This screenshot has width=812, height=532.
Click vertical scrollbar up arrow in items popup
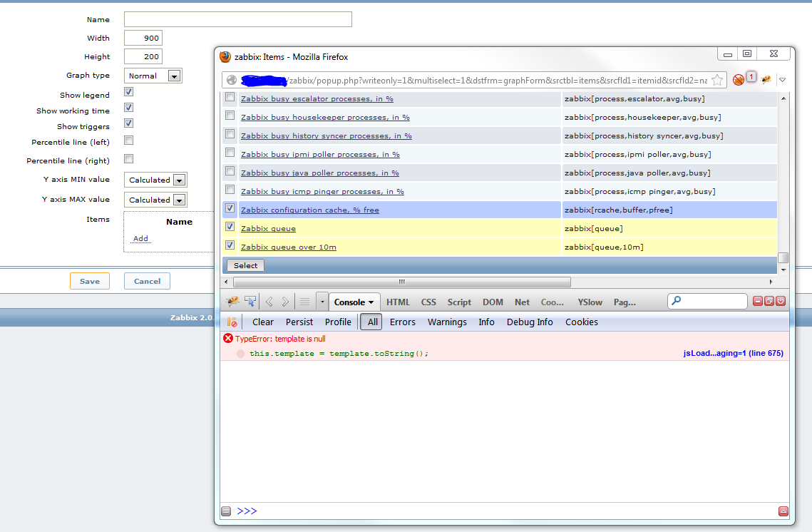[783, 98]
